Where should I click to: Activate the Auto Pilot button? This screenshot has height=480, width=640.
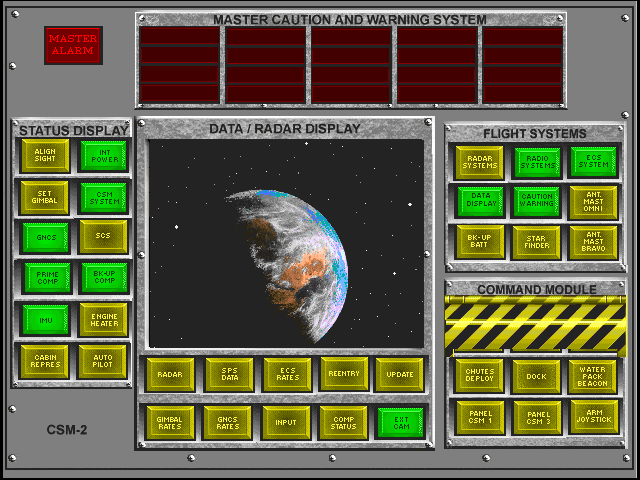103,360
